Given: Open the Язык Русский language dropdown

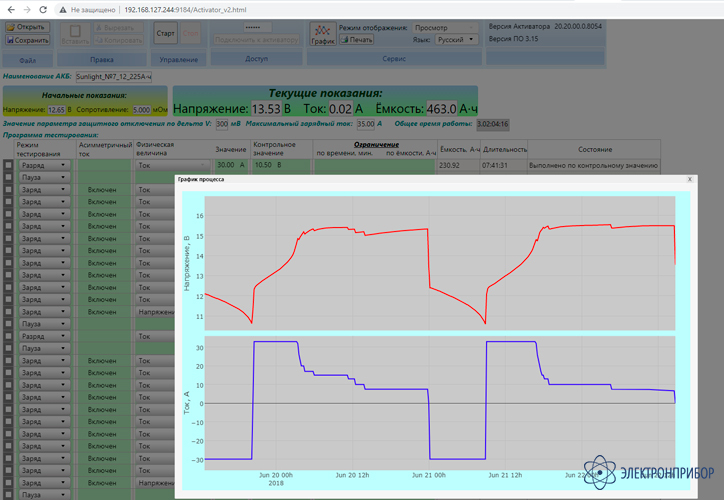Looking at the screenshot, I should tap(456, 40).
